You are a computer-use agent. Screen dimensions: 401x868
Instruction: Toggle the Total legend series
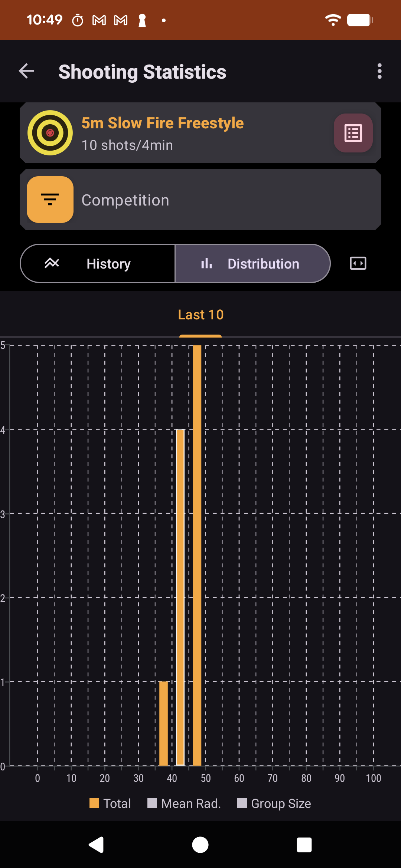[x=110, y=803]
